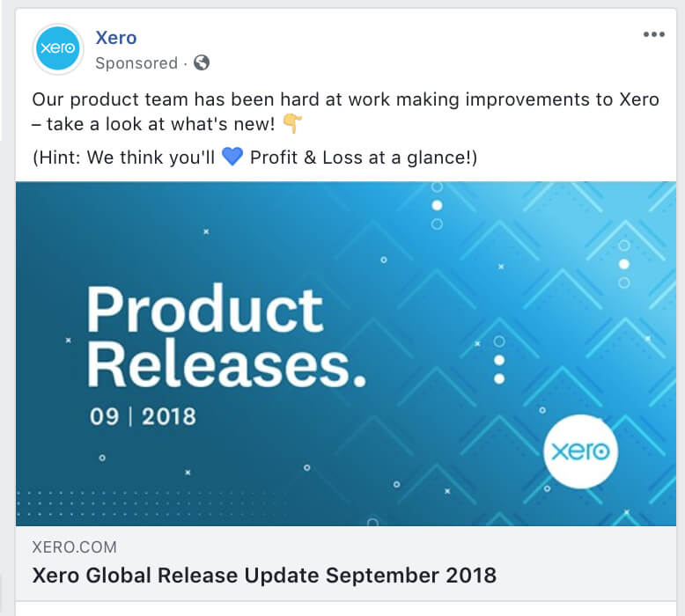Click the three-dot column near banner right edge

(624, 264)
